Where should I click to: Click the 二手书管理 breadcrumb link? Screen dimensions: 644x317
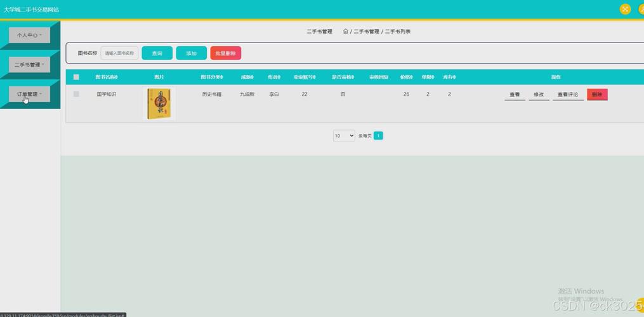tap(366, 31)
